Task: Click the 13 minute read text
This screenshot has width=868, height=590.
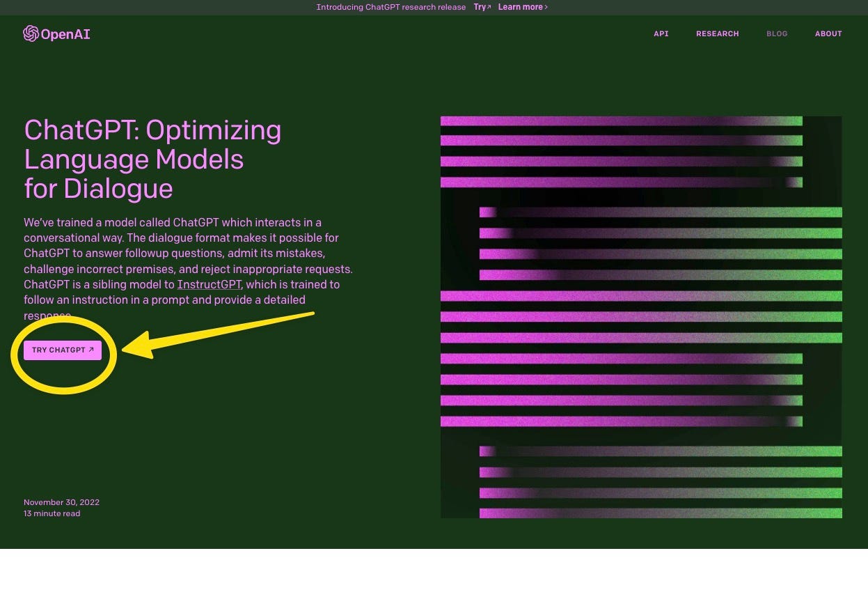Action: pos(52,513)
